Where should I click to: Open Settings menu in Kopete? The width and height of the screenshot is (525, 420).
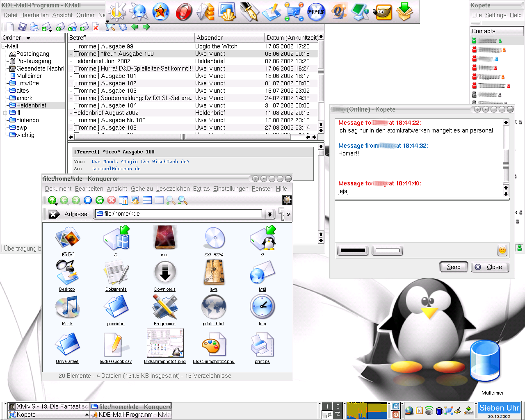(x=495, y=15)
